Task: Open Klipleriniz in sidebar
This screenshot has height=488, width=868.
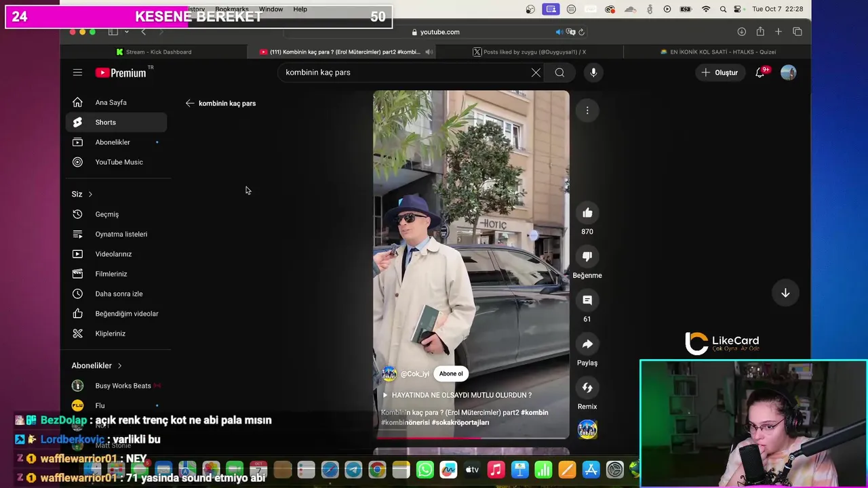Action: 117,333
